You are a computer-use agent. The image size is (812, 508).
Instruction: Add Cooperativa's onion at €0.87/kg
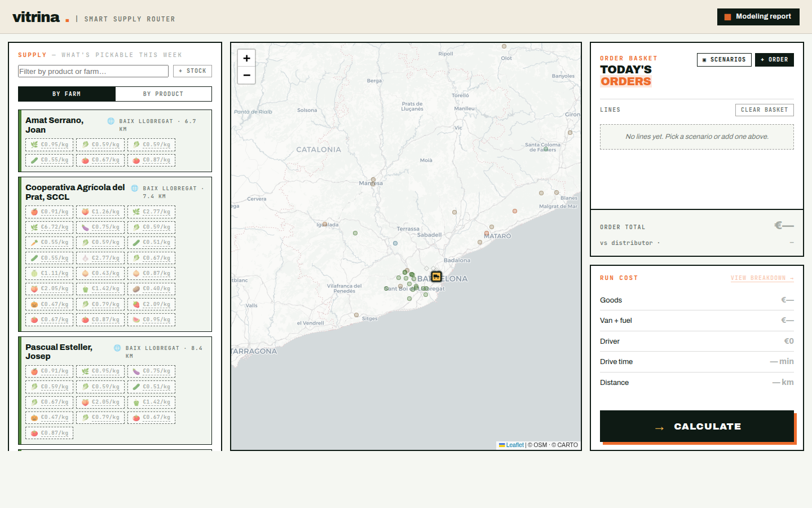point(151,273)
